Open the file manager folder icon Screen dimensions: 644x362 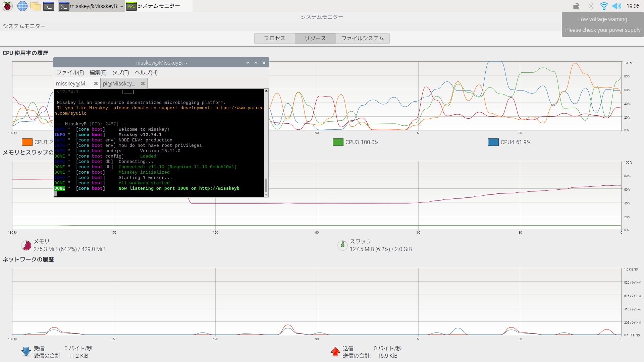coord(36,6)
